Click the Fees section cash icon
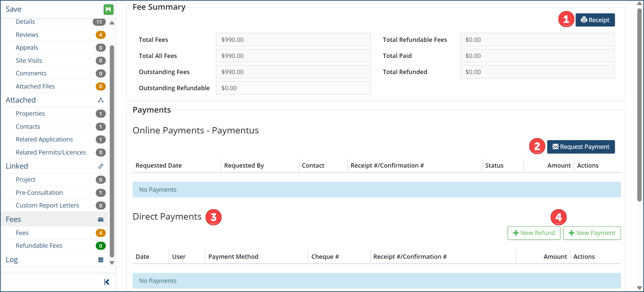This screenshot has width=644, height=292. [x=101, y=220]
